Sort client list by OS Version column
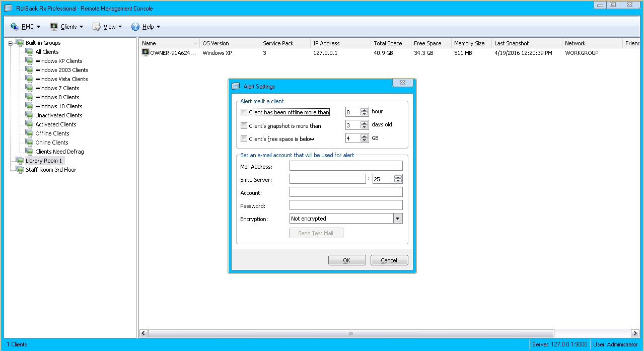 click(x=230, y=43)
